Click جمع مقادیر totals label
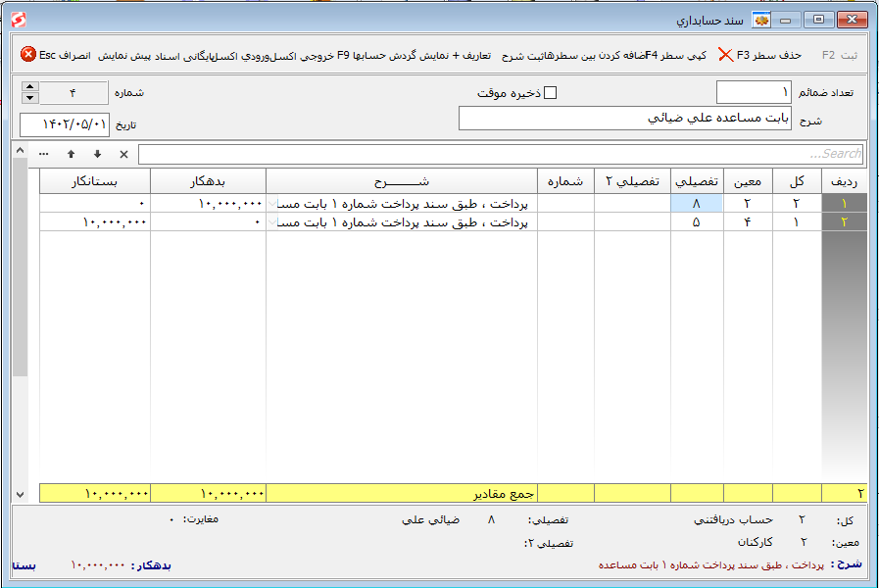Image resolution: width=879 pixels, height=588 pixels. pyautogui.click(x=504, y=494)
